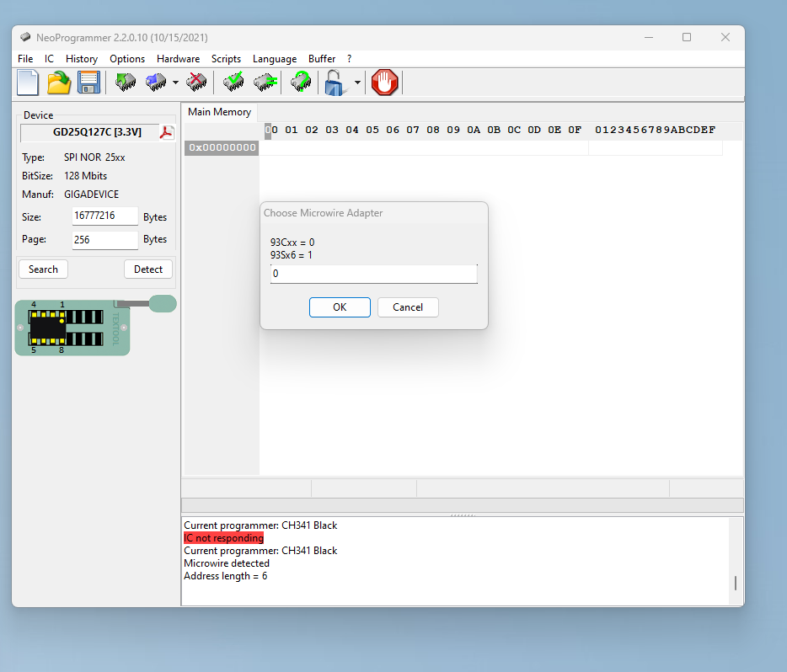The width and height of the screenshot is (787, 672).
Task: Click the Read IC chip icon
Action: pos(126,82)
